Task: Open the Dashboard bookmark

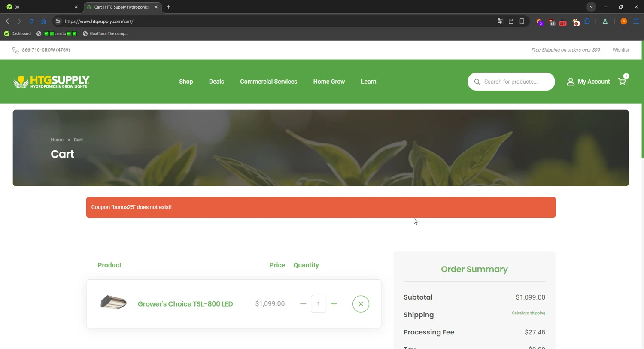Action: [x=18, y=33]
